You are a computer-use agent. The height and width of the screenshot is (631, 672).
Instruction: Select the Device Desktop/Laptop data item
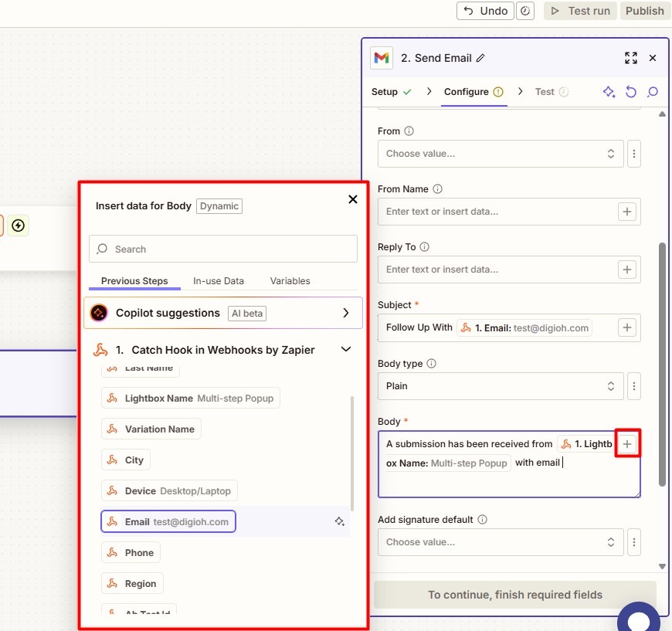tap(169, 491)
